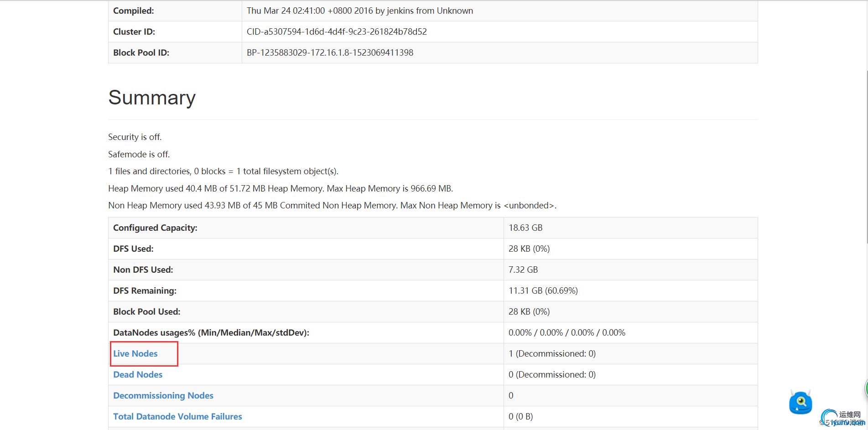The height and width of the screenshot is (430, 868).
Task: Open the Live Nodes link
Action: pyautogui.click(x=135, y=353)
